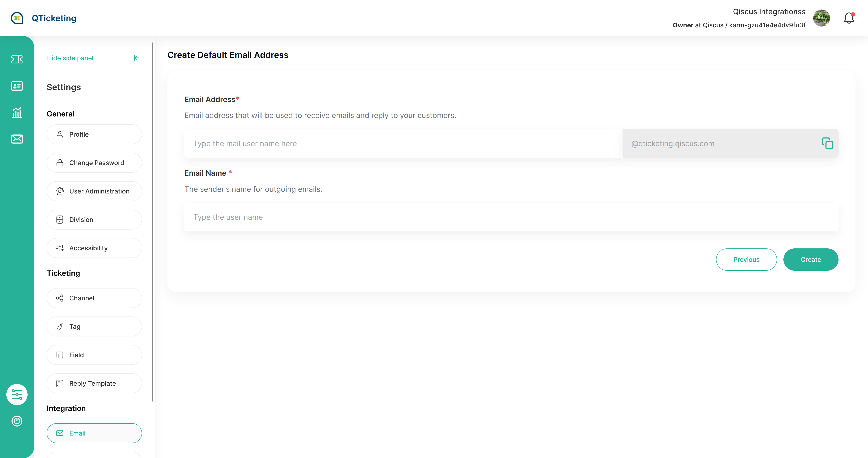Open Reply Template settings
The height and width of the screenshot is (458, 868).
point(94,384)
